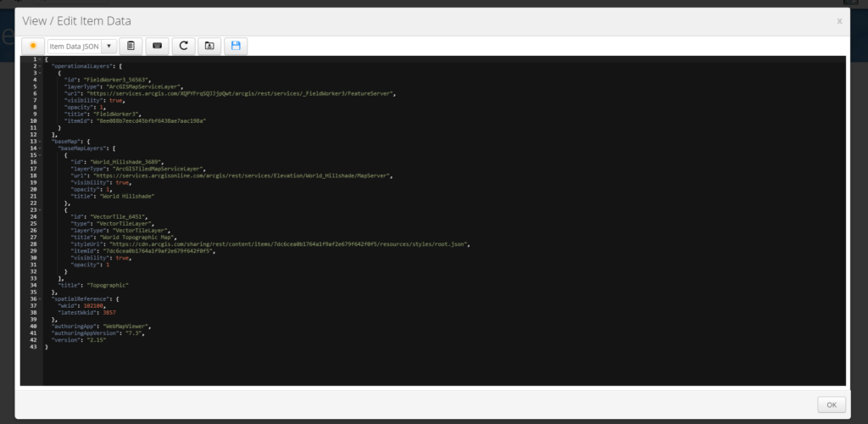This screenshot has height=424, width=868.
Task: Click the keyboard icon in the toolbar
Action: point(156,46)
